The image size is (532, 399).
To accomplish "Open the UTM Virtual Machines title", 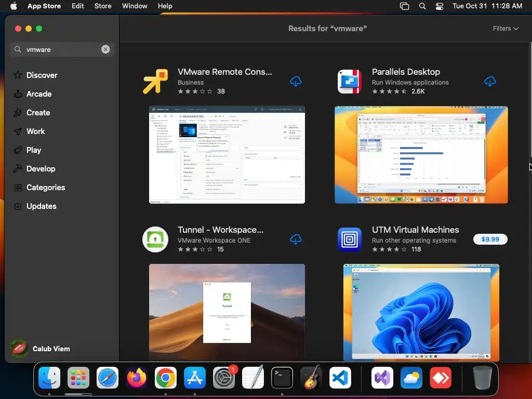I will [x=415, y=230].
